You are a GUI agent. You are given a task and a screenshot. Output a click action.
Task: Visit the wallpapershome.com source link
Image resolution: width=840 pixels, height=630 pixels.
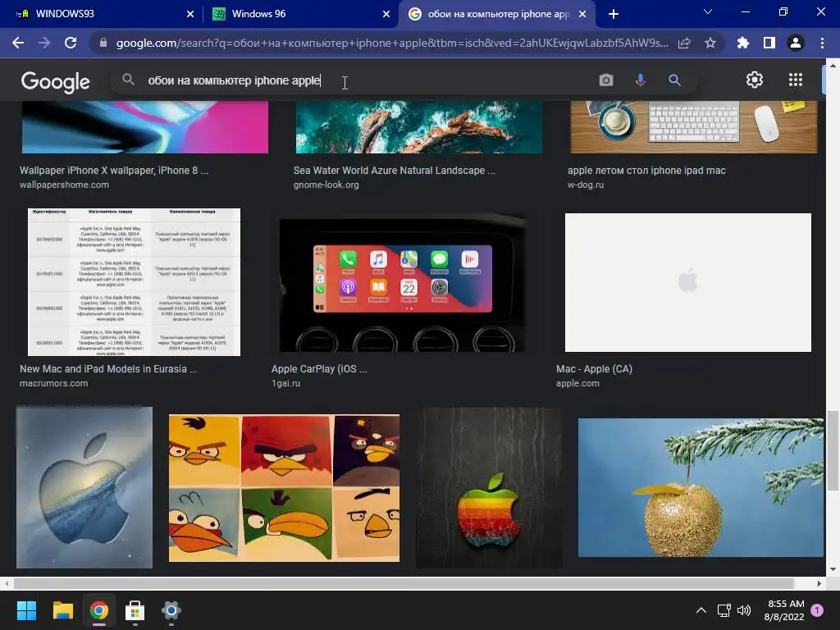[64, 185]
